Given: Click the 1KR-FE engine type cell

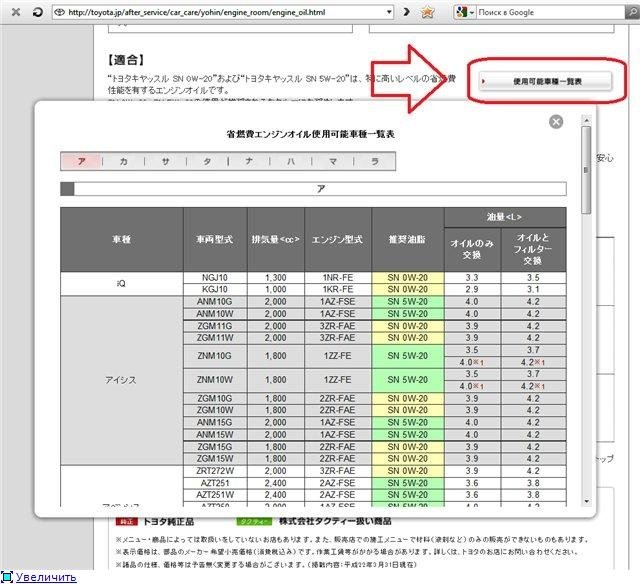Looking at the screenshot, I should [x=338, y=289].
